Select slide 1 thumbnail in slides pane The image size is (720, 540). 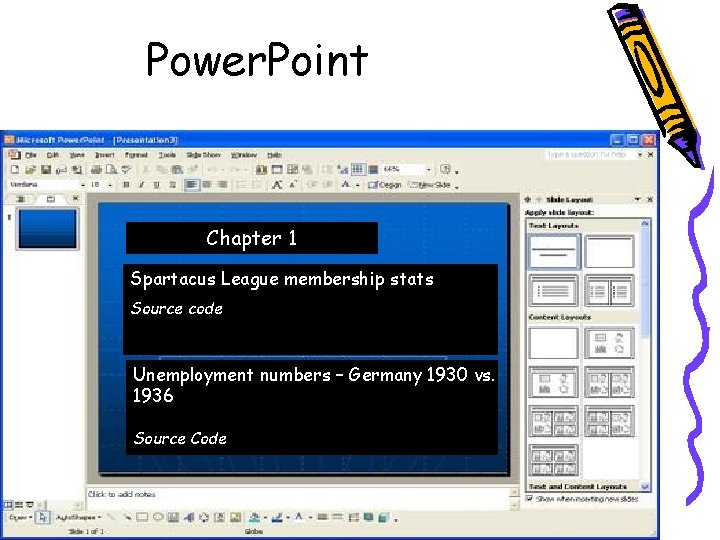[47, 229]
